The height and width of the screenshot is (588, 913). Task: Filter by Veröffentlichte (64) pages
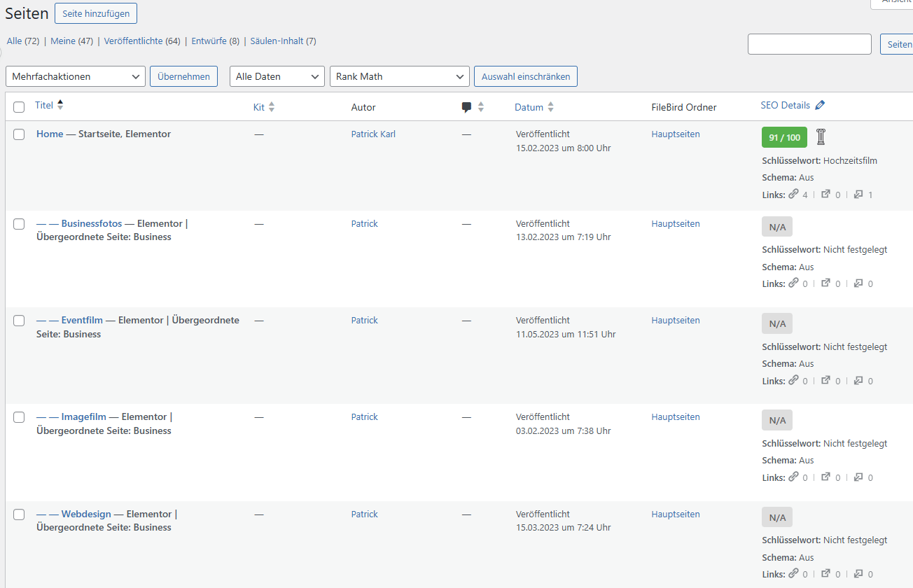(142, 41)
